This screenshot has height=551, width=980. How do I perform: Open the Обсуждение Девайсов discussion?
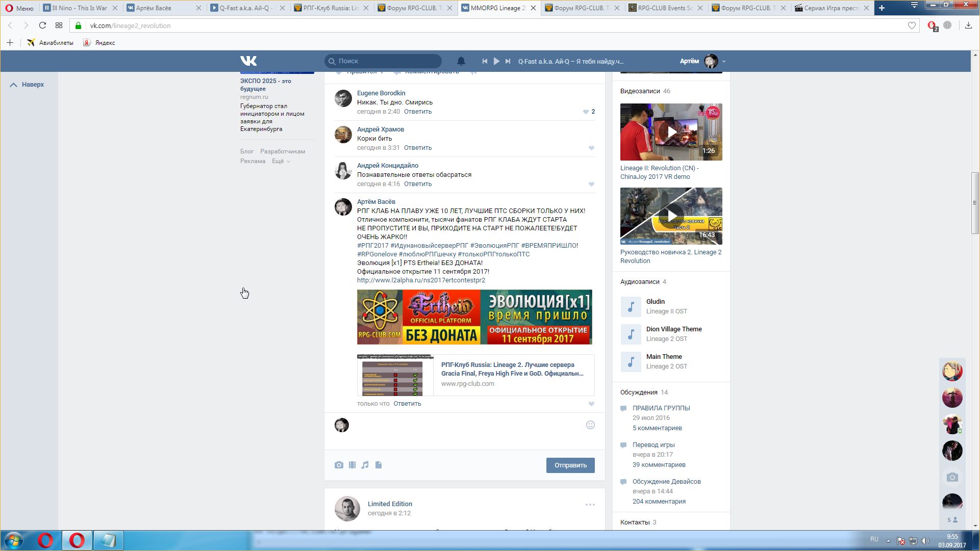[x=667, y=482]
